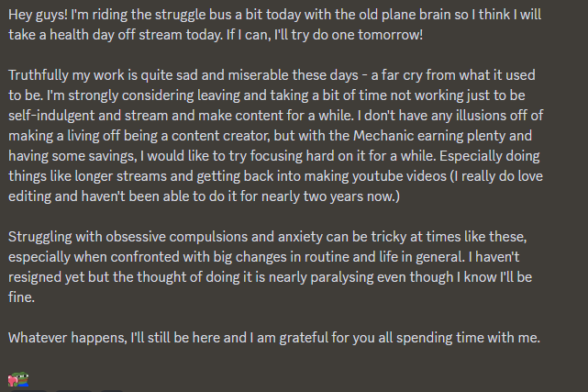Click the words 'plane brain' in first paragraph
The image size is (588, 392).
coord(416,15)
